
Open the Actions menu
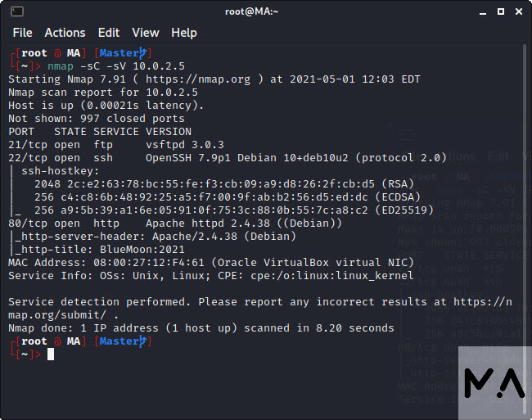(x=65, y=33)
